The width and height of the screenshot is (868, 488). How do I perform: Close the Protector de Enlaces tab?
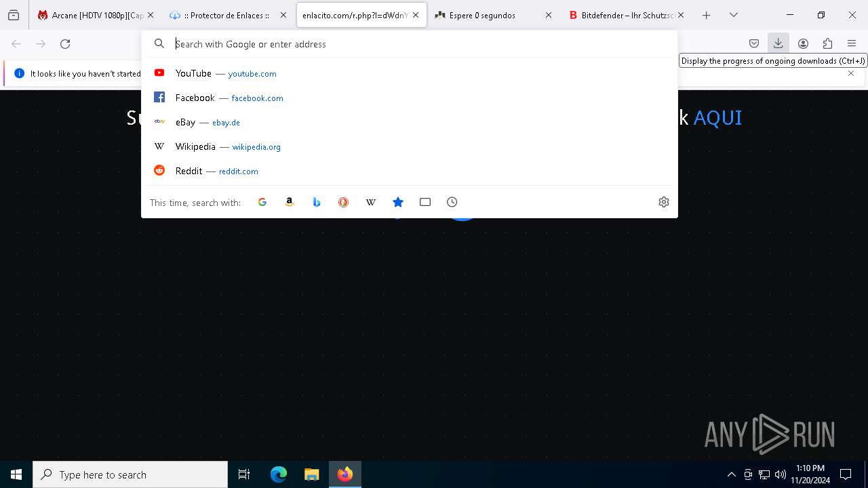pyautogui.click(x=283, y=15)
